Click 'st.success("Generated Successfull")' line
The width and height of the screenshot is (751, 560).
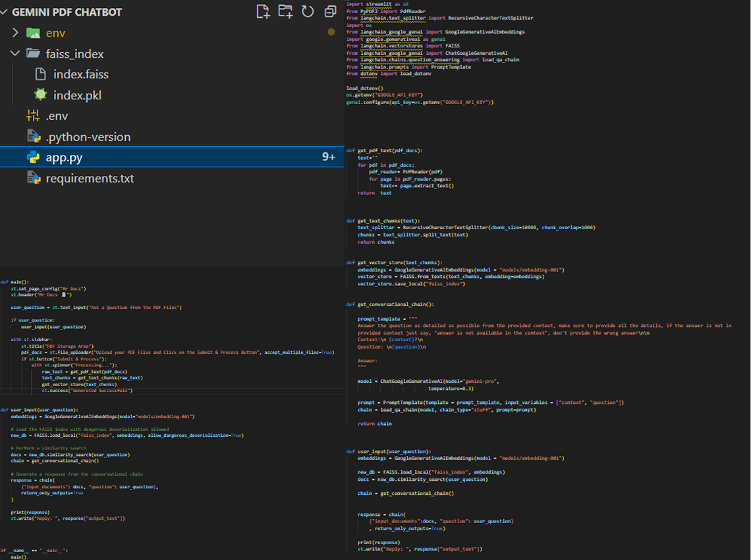pyautogui.click(x=87, y=391)
